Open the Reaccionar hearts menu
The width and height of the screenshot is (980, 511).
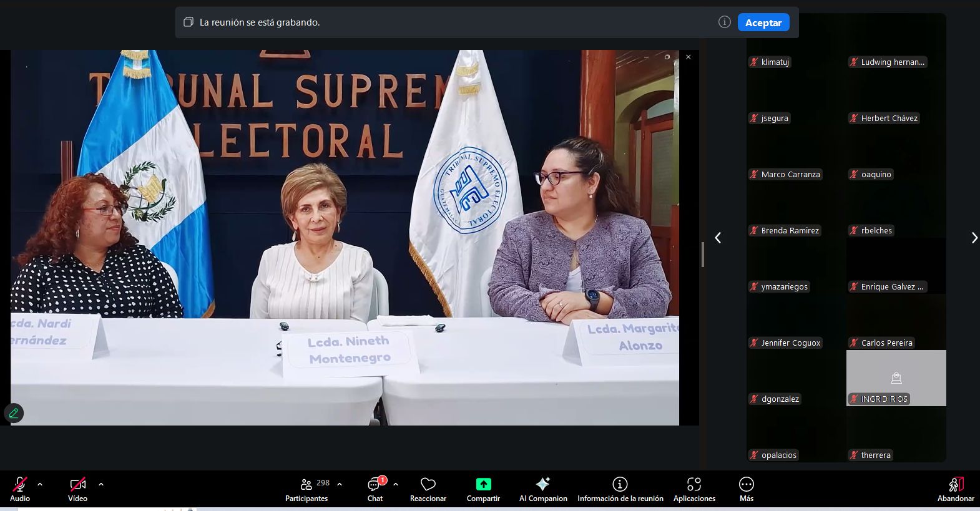click(x=428, y=485)
